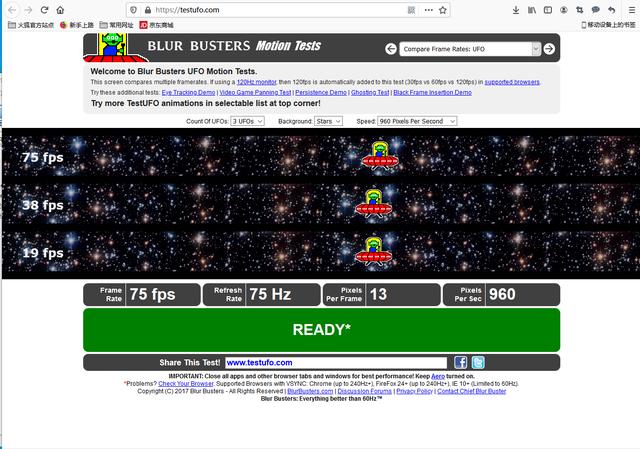
Task: Click the Pixels Per Sec value 960
Action: tap(502, 294)
